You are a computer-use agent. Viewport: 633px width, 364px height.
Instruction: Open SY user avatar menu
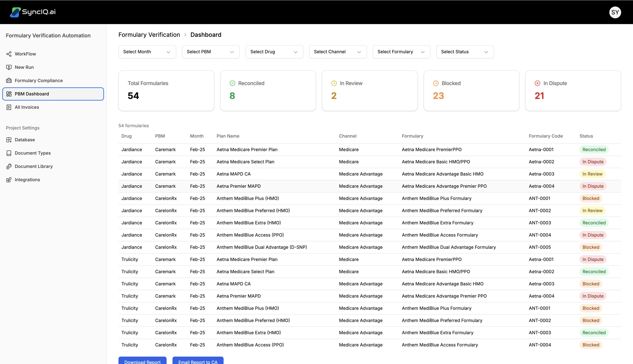coord(615,12)
